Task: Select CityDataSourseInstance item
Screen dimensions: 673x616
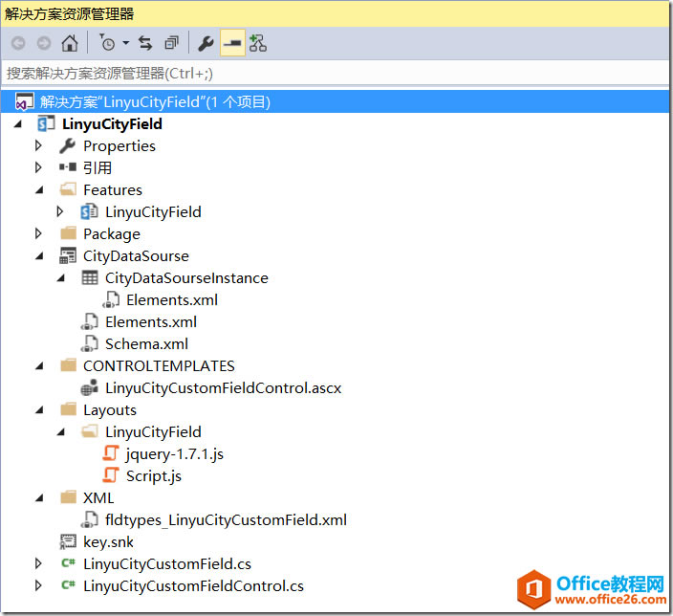Action: [x=186, y=278]
